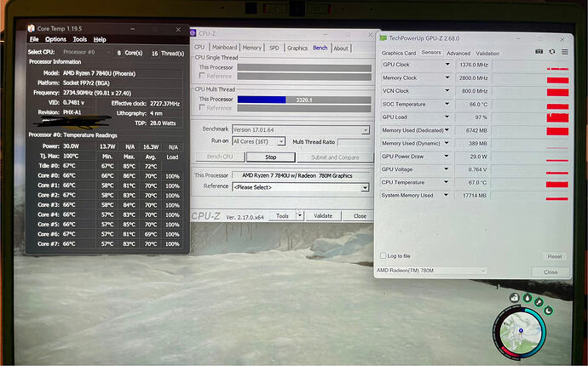Open the SOC Temperature sensor dropdown
This screenshot has width=588, height=366.
(447, 104)
